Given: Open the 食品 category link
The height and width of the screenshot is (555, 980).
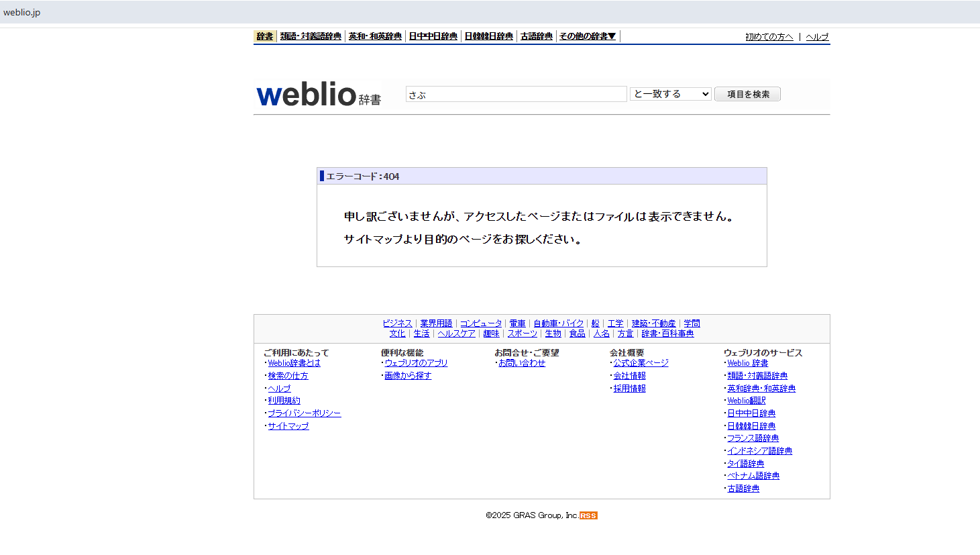Looking at the screenshot, I should [x=578, y=334].
